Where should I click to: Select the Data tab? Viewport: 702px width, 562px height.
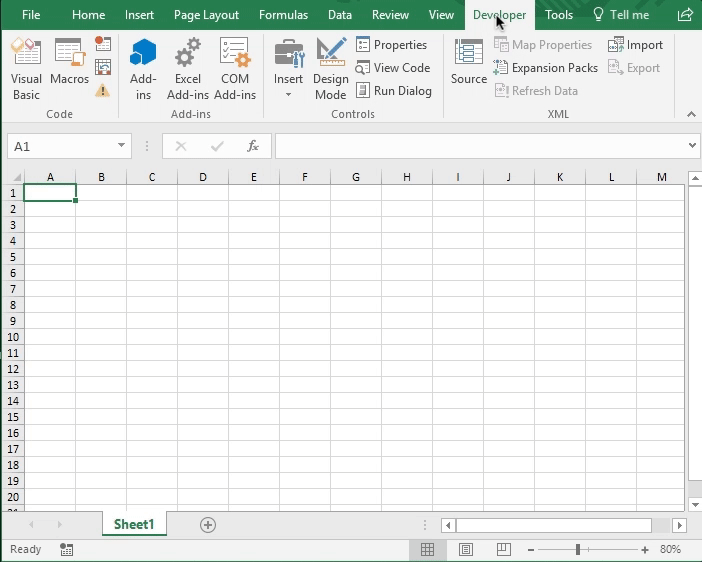[340, 15]
